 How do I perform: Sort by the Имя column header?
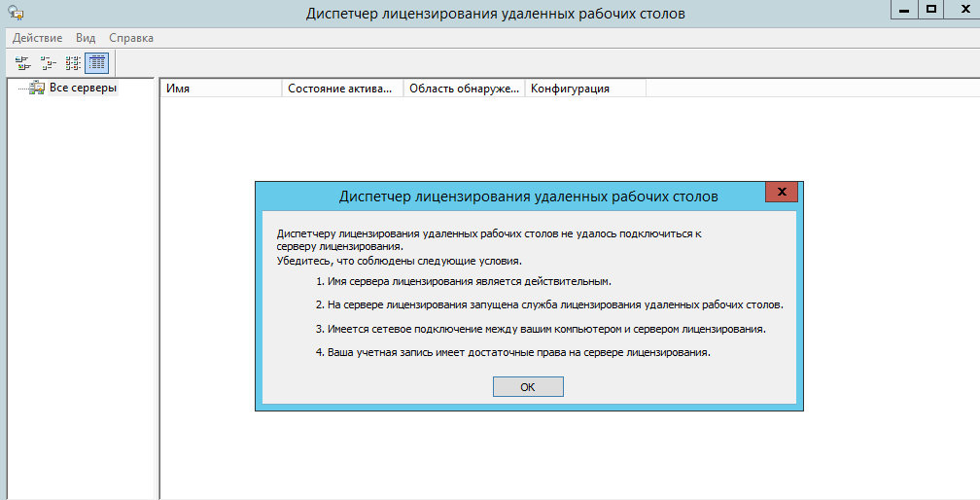point(221,89)
